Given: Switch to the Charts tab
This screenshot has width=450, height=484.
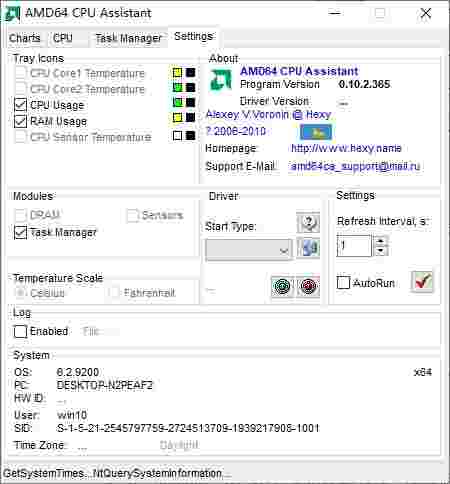Looking at the screenshot, I should point(25,38).
